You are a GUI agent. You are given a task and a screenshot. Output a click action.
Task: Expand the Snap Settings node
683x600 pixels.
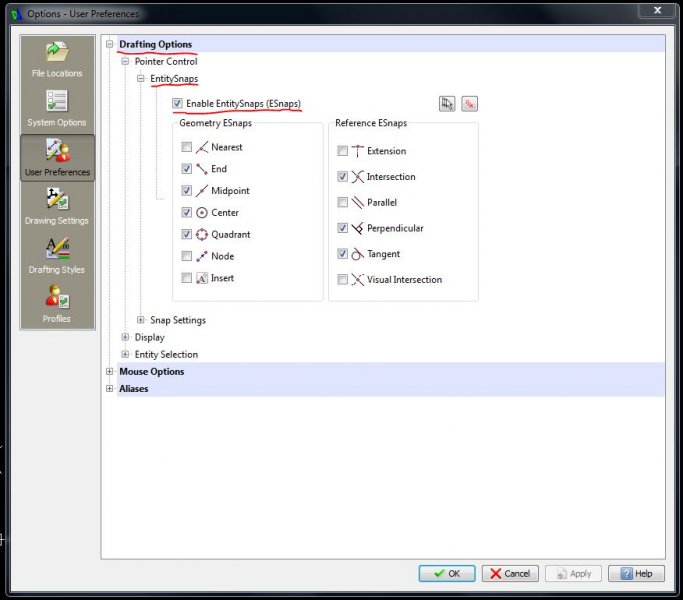click(x=141, y=320)
